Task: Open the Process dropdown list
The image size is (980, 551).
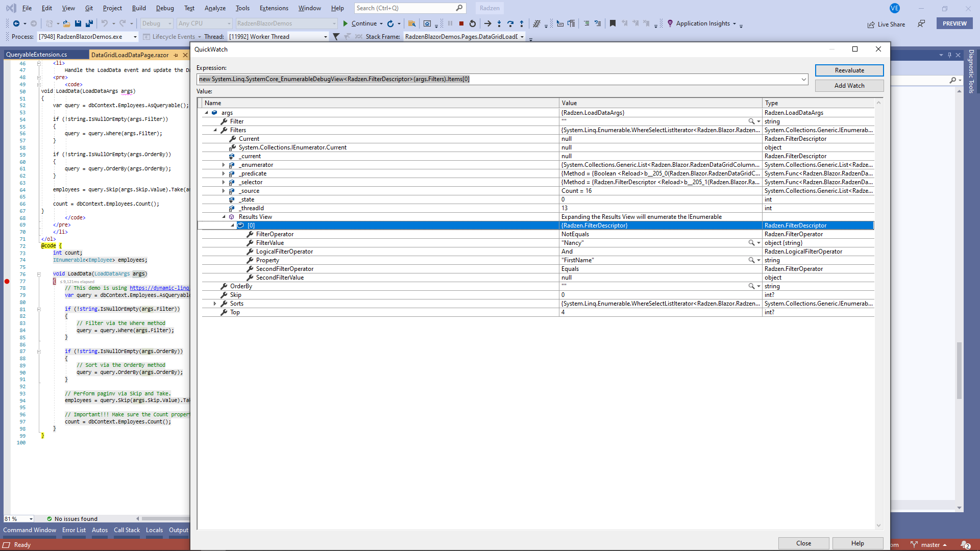Action: [135, 37]
